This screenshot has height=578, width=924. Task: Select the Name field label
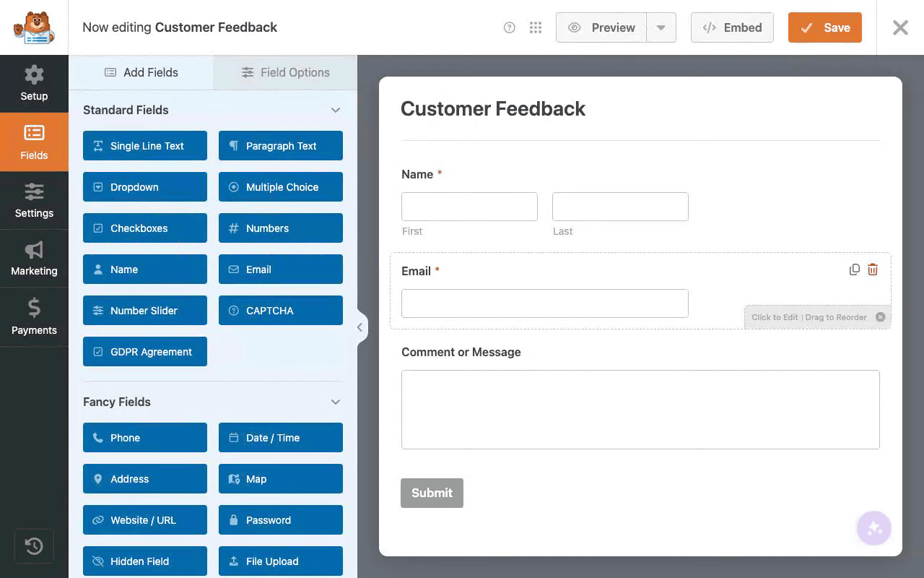pos(417,174)
